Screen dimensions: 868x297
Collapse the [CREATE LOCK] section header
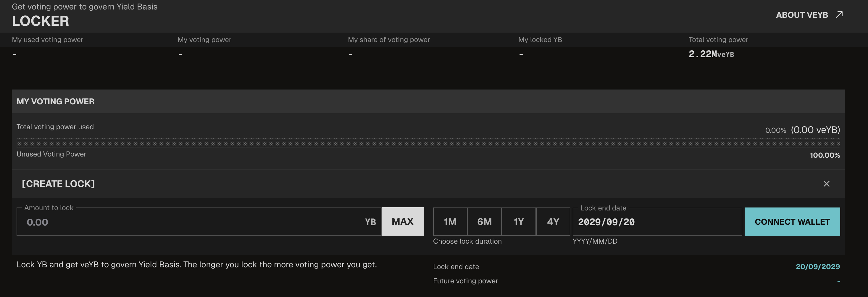(58, 183)
